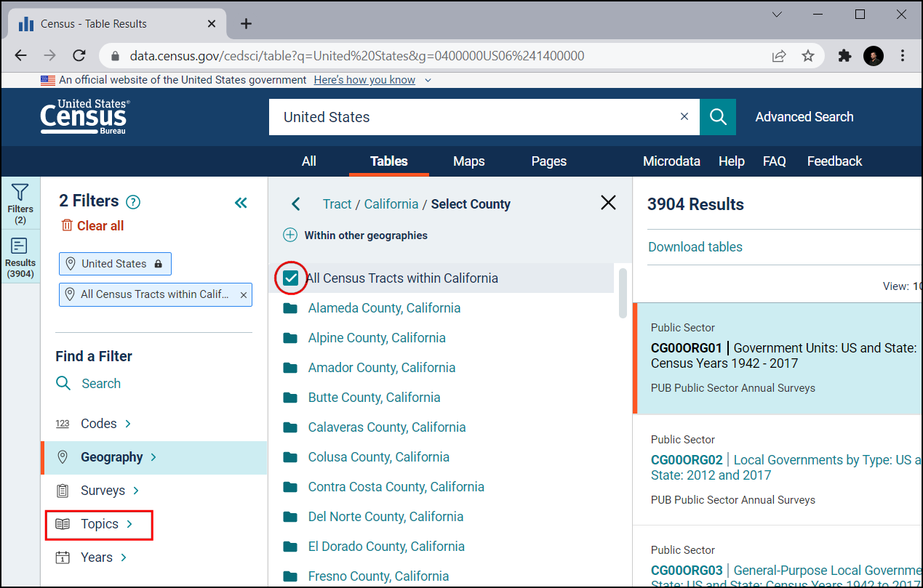Viewport: 923px width, 588px height.
Task: Switch to the Maps tab
Action: pyautogui.click(x=468, y=161)
